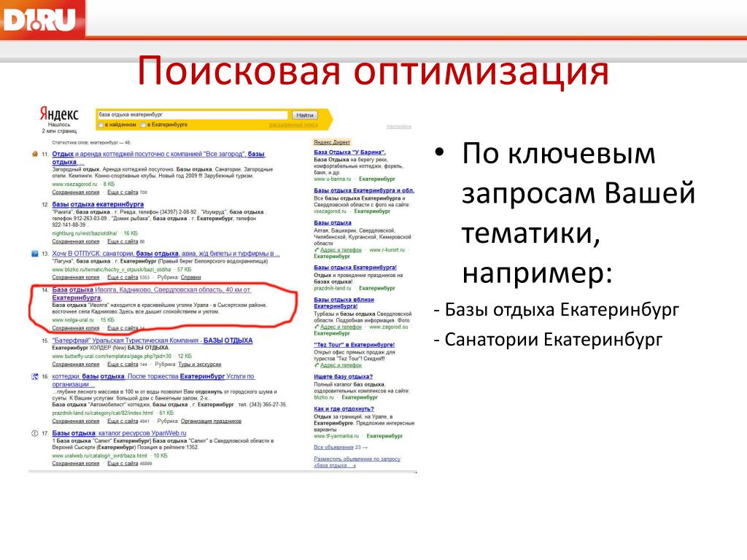Click the blue favicon beside result 13
Image resolution: width=747 pixels, height=560 pixels.
point(34,254)
